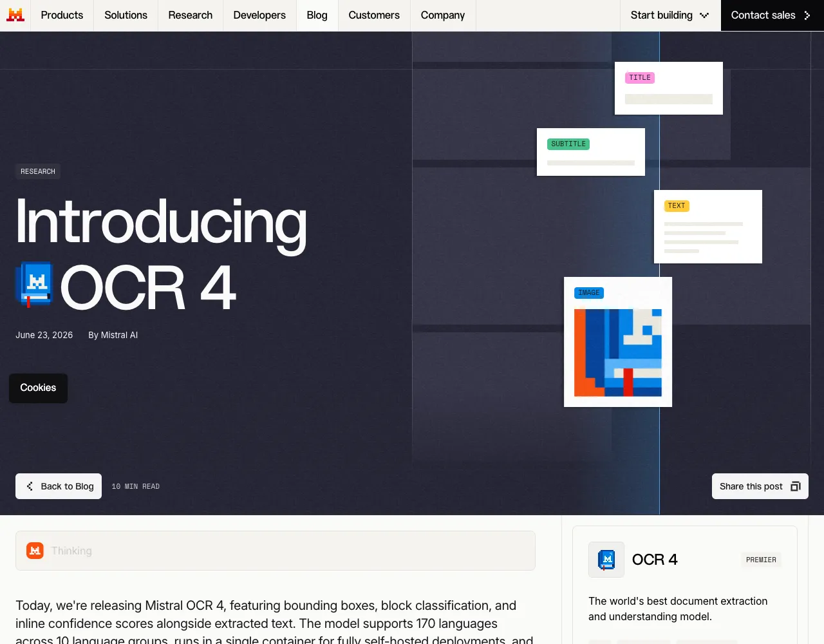Click the SUBTITLE label card in the hero graphic

(591, 152)
